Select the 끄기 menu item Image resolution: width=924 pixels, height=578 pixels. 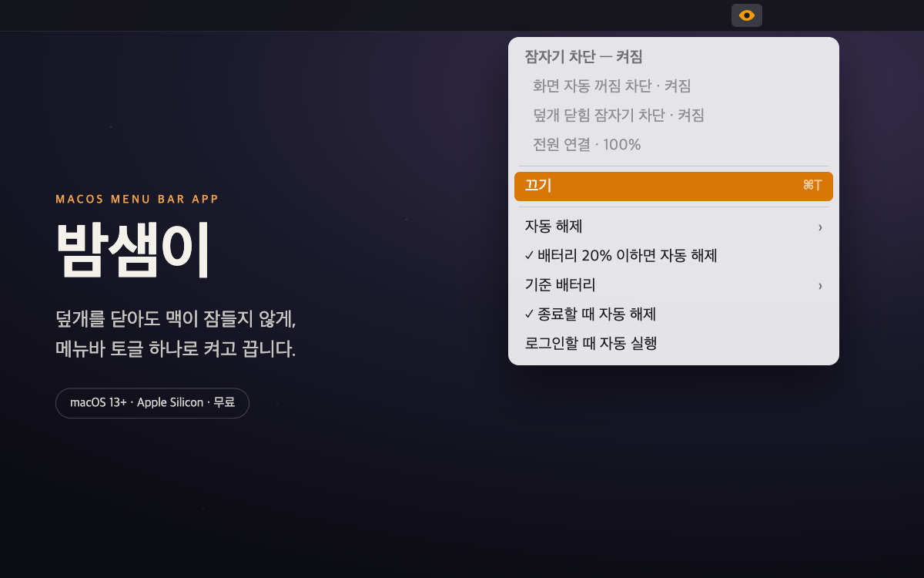(x=674, y=187)
